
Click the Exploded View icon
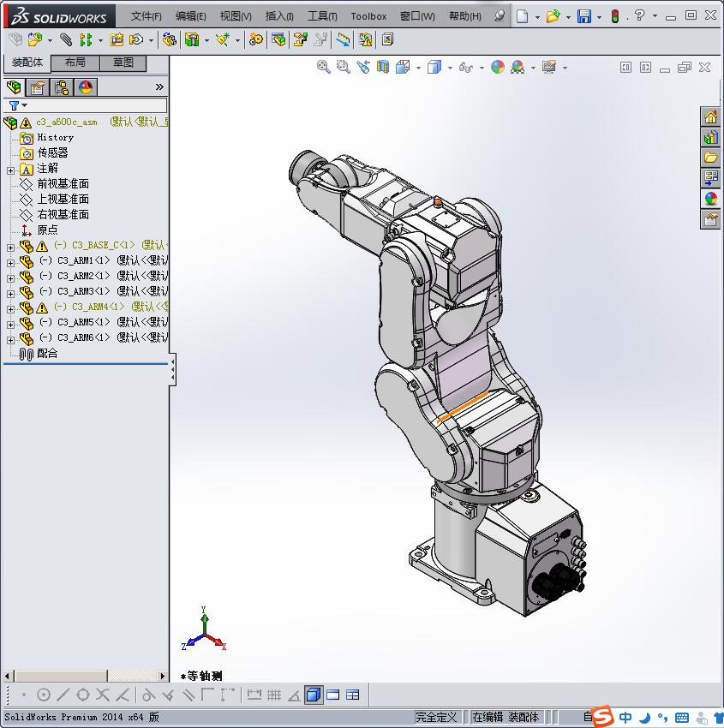[300, 40]
